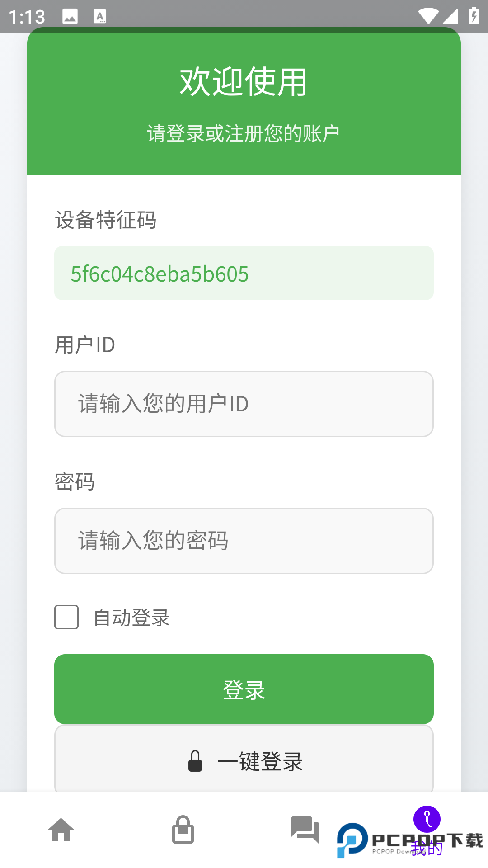Click the green 登录 button
The height and width of the screenshot is (868, 488).
[x=244, y=689]
